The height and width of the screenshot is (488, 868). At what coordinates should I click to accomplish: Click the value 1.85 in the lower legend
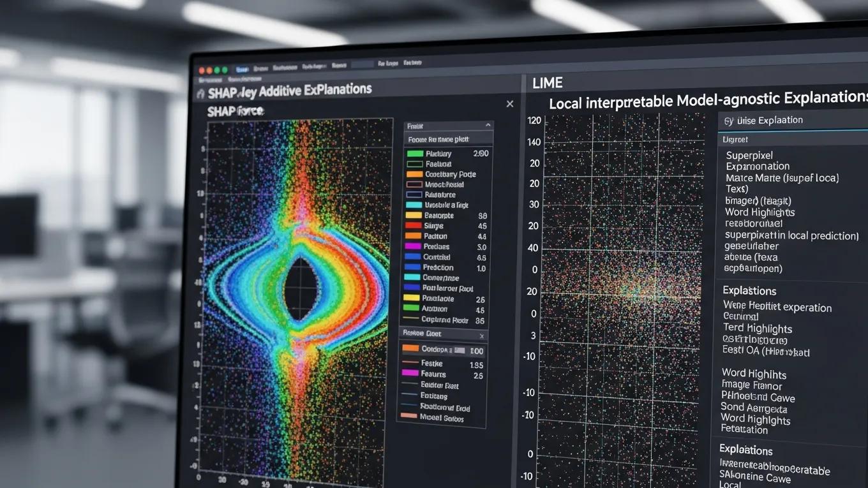point(476,366)
